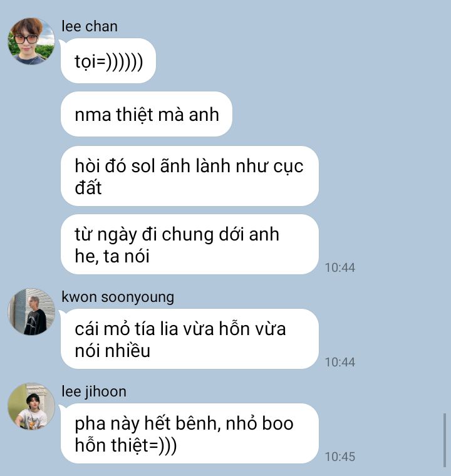The width and height of the screenshot is (451, 476).
Task: Open lee chan's profile picture
Action: (31, 41)
